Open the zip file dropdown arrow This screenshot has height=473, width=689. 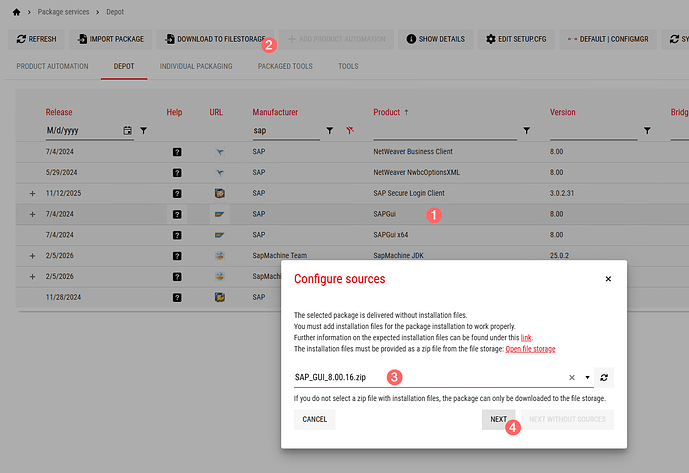[587, 378]
